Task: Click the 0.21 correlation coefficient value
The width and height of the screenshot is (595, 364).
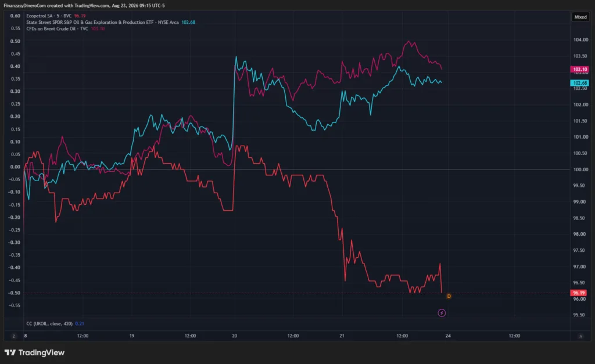Action: click(x=80, y=323)
